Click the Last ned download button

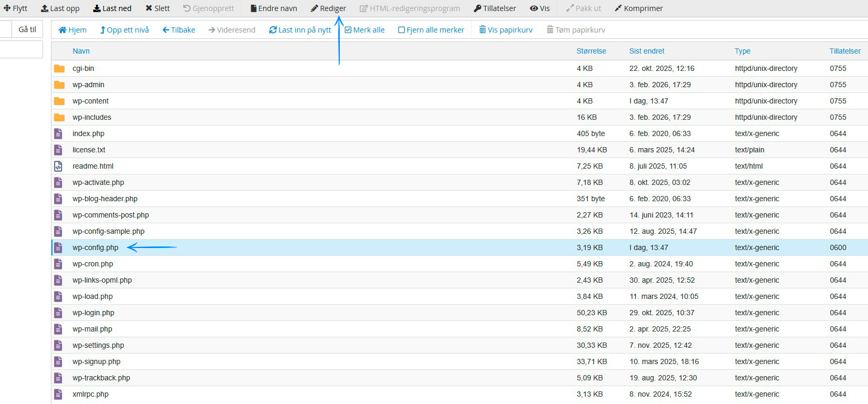tap(112, 8)
